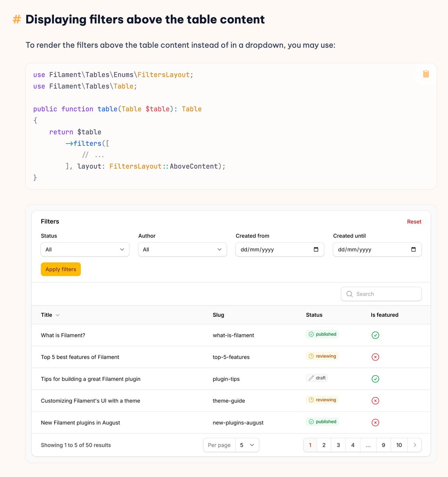
Task: Click the magnifier icon in Search box
Action: (x=349, y=294)
